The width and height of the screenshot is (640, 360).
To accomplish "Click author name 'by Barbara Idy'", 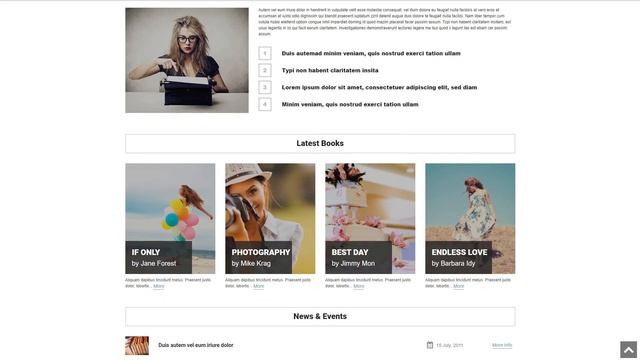I will [453, 264].
